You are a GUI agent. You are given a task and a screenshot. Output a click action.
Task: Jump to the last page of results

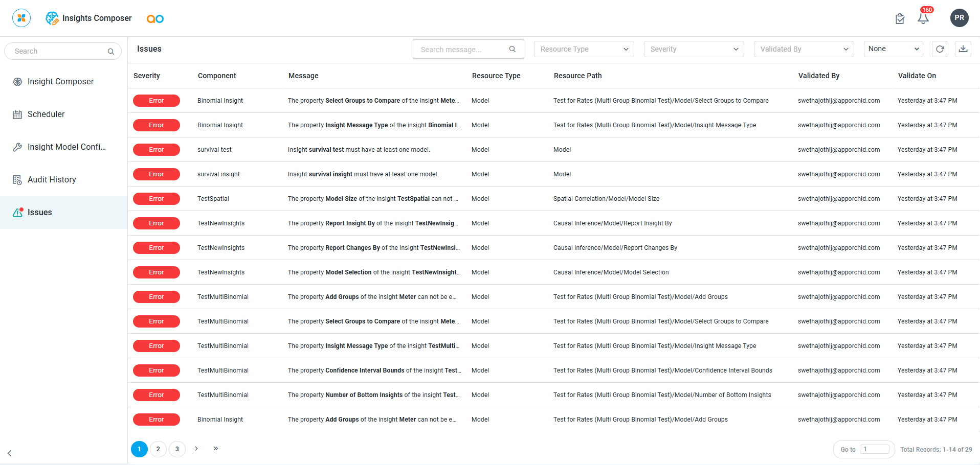coord(216,449)
